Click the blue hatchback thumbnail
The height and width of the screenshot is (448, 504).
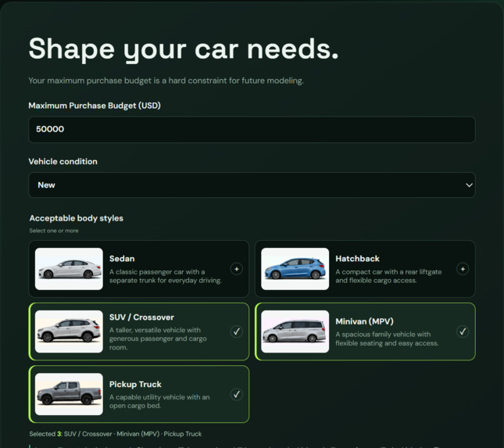[x=295, y=269]
